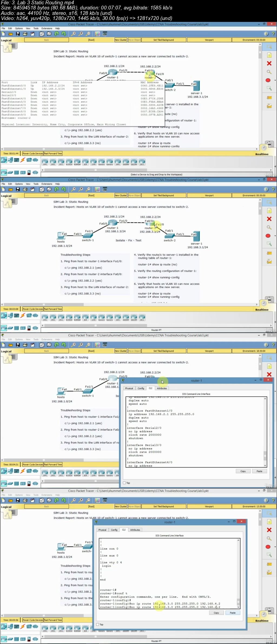The width and height of the screenshot is (277, 644).
Task: Select red ellipse draw tool, frame timed 00:03:08
Action: pos(268,236)
